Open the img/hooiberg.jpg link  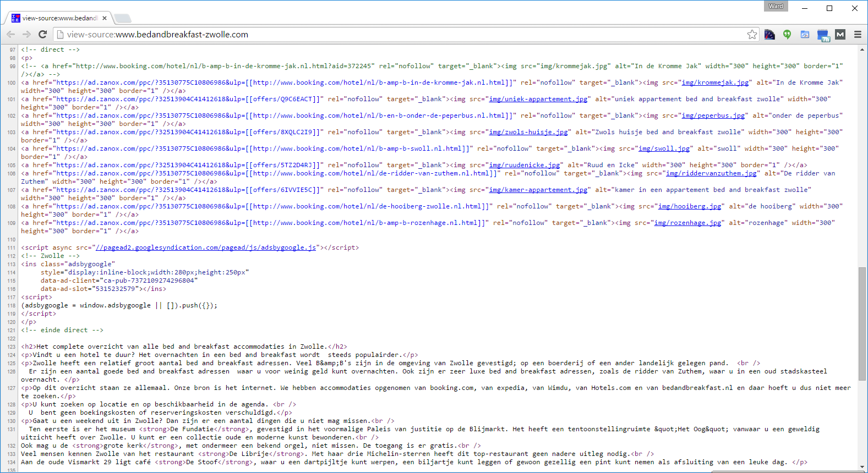point(690,206)
